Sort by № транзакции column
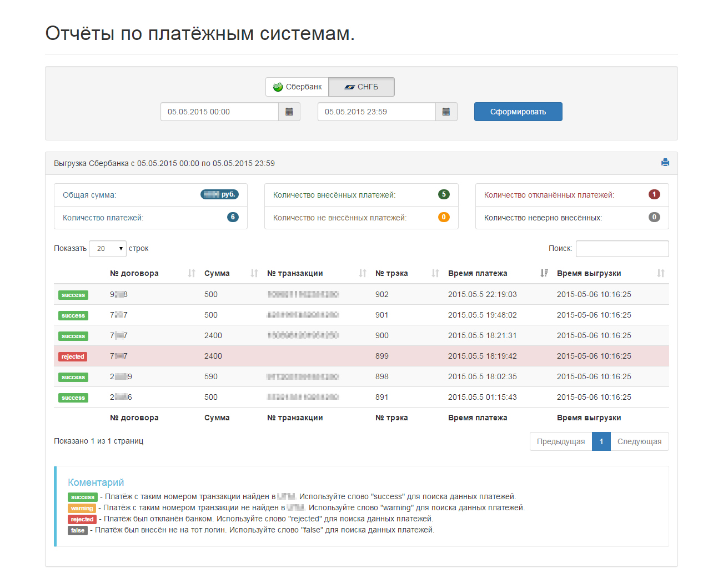 317,273
